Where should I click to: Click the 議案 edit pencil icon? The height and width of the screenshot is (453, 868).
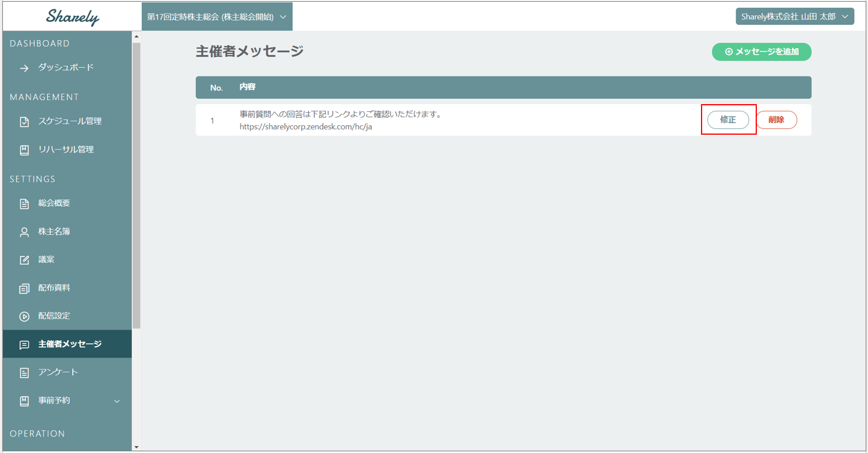24,260
